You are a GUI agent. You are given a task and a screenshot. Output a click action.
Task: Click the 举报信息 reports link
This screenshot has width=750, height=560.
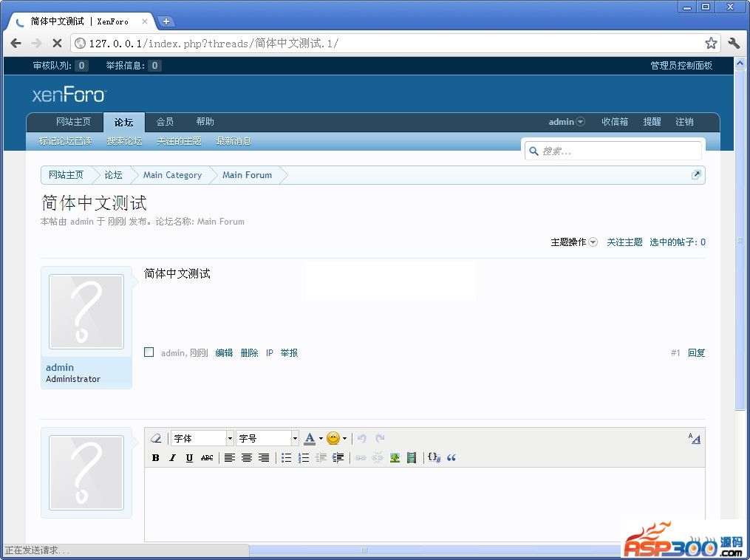tap(134, 66)
